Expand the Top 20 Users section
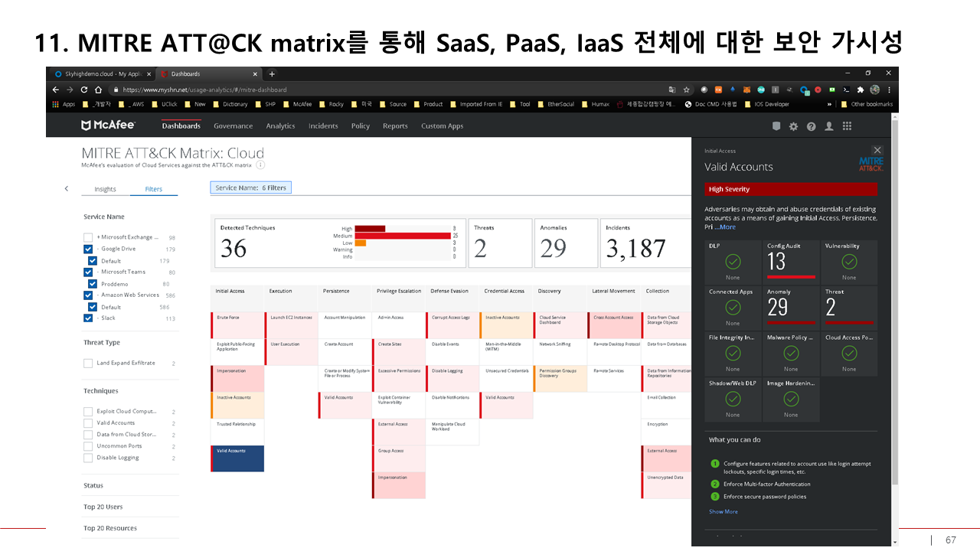The width and height of the screenshot is (980, 551). click(103, 507)
